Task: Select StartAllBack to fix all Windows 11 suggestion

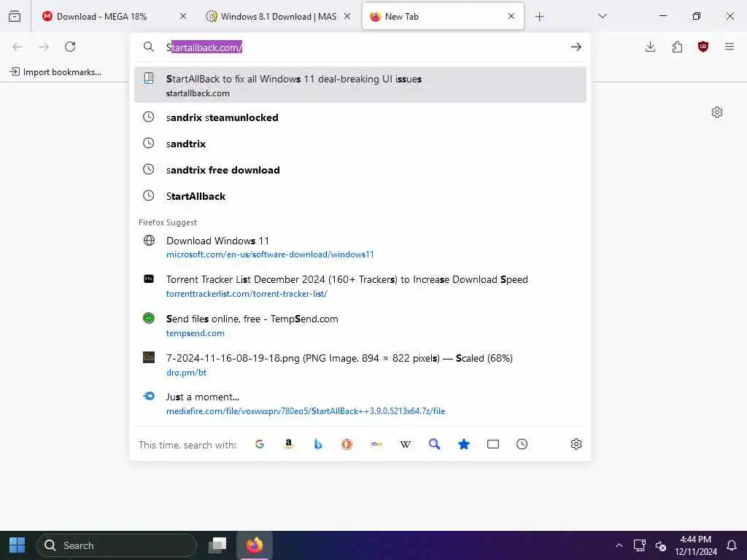Action: coord(360,85)
